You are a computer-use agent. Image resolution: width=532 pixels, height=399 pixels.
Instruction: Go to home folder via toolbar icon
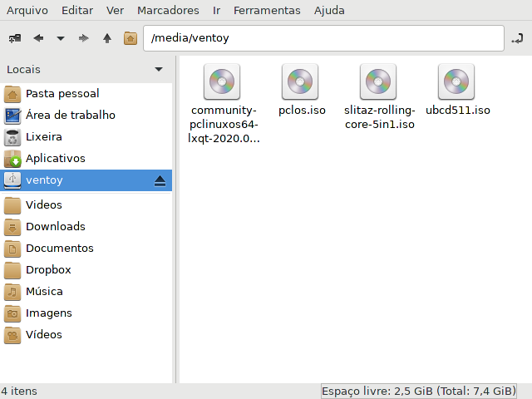point(131,38)
